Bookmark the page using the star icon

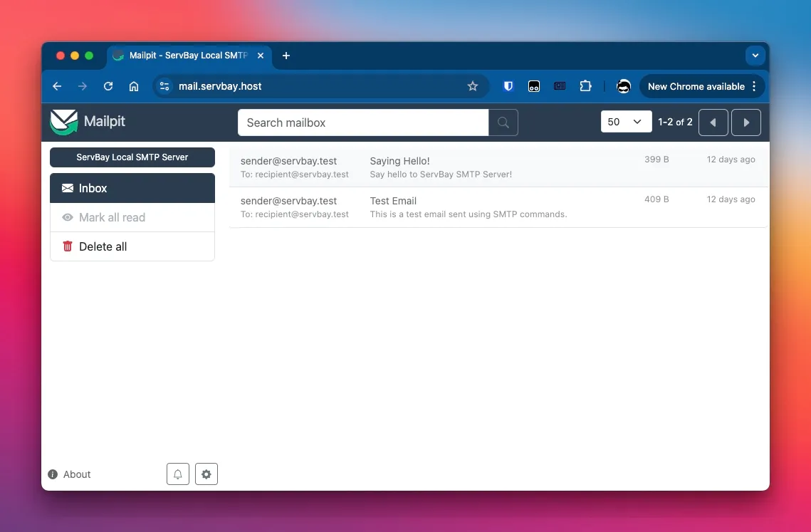(x=473, y=85)
